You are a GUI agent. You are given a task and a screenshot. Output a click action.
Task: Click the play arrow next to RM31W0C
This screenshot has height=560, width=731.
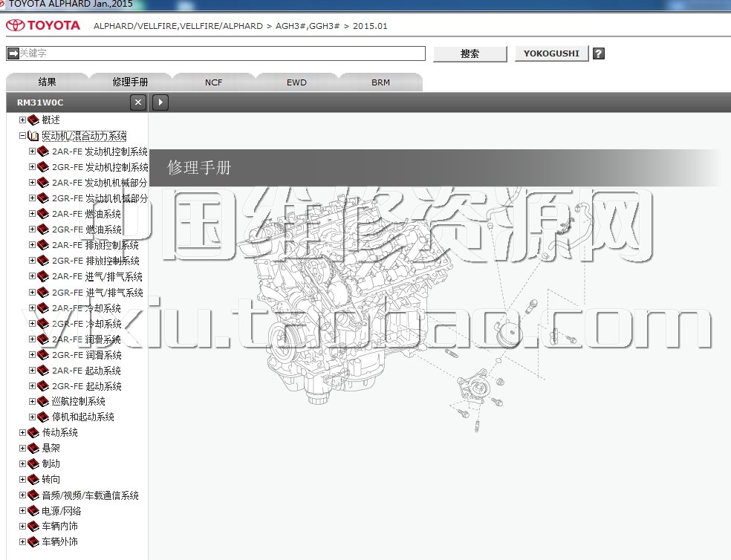click(160, 102)
